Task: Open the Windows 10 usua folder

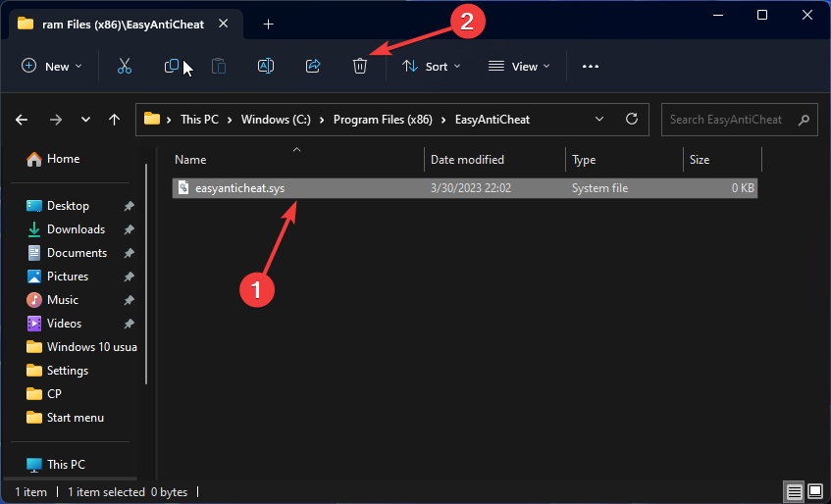Action: [x=81, y=347]
